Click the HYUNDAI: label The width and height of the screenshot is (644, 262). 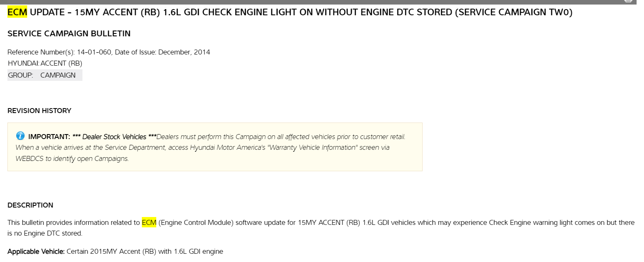coord(23,64)
